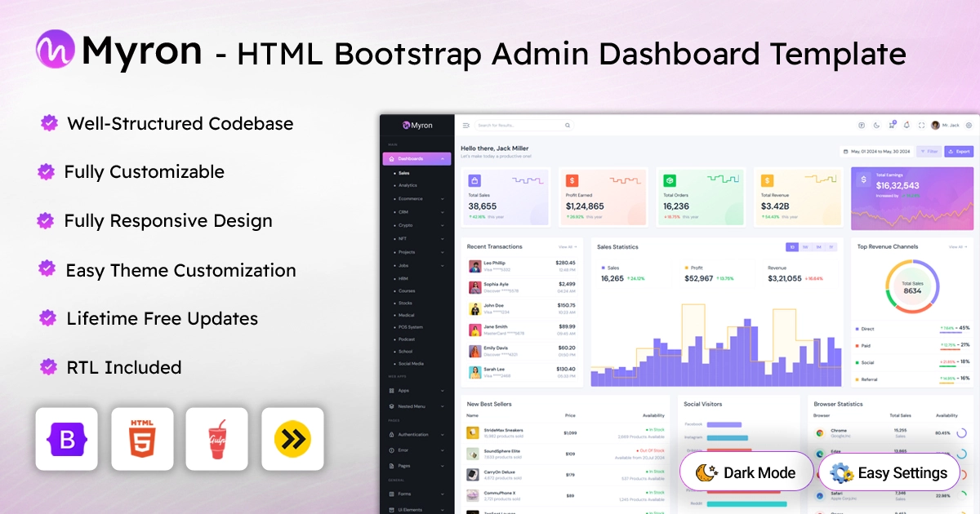Click the HTML5 badge icon
980x514 pixels.
143,439
